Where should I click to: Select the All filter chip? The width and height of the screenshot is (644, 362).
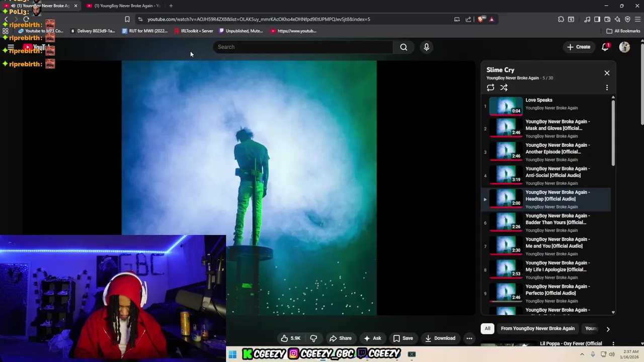487,328
